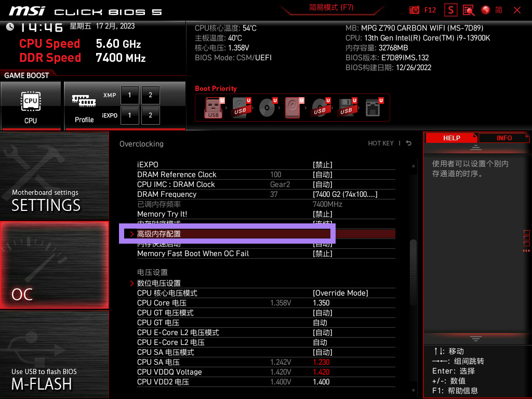Open CPU GT 电压模式 dropdown
The image size is (532, 399).
click(322, 313)
